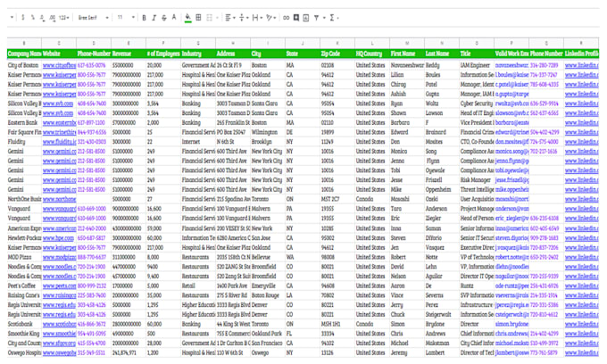
Task: Click the Title header cell
Action: pos(477,54)
